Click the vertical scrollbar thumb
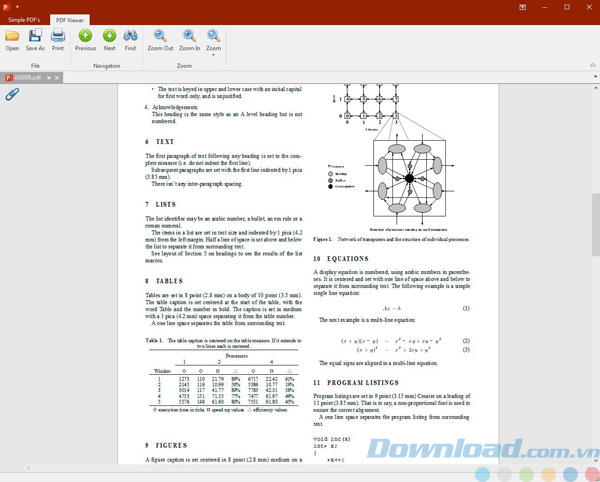The image size is (600, 482). [x=596, y=225]
